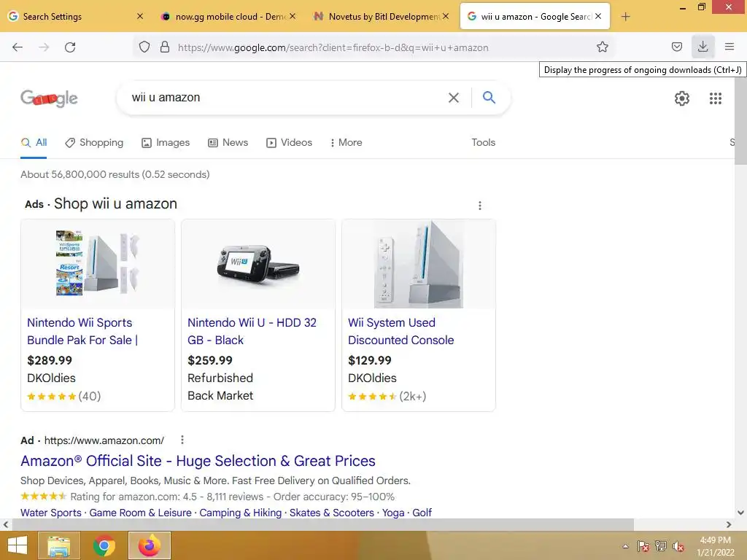Open Nintendo Wii Sports Bundle Pak link

pos(82,332)
